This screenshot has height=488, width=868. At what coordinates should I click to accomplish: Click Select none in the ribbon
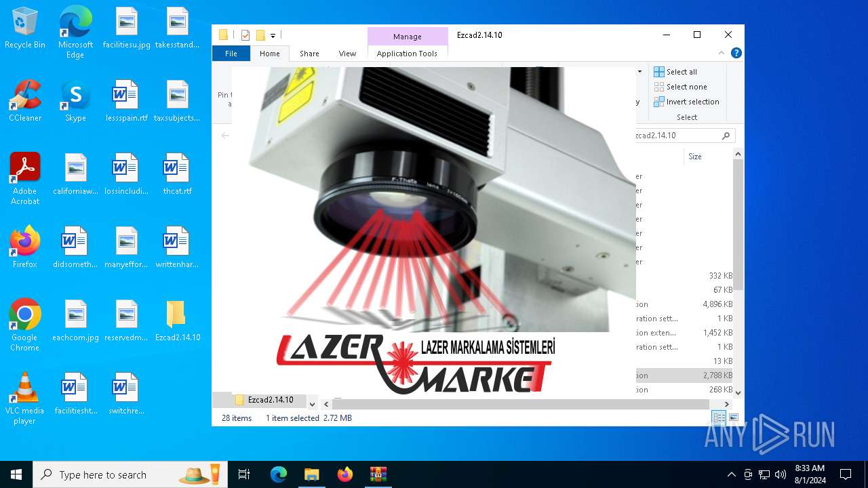(680, 87)
